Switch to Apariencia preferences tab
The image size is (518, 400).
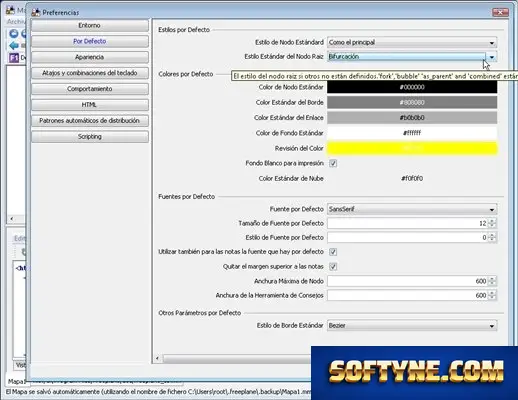point(90,57)
